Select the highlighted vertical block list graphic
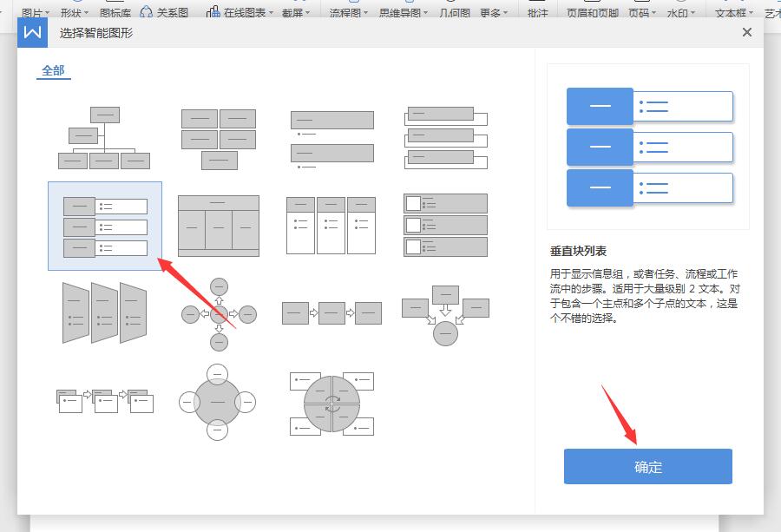This screenshot has width=781, height=532. pyautogui.click(x=104, y=225)
